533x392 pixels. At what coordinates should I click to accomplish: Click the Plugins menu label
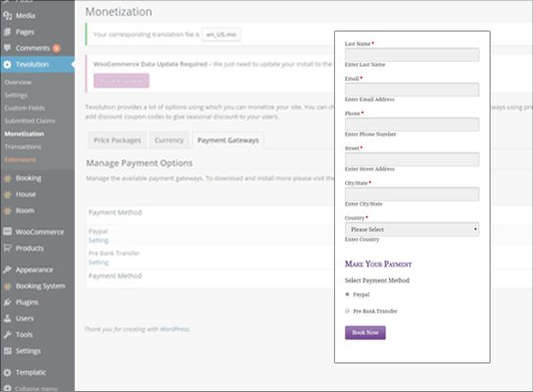pos(27,302)
